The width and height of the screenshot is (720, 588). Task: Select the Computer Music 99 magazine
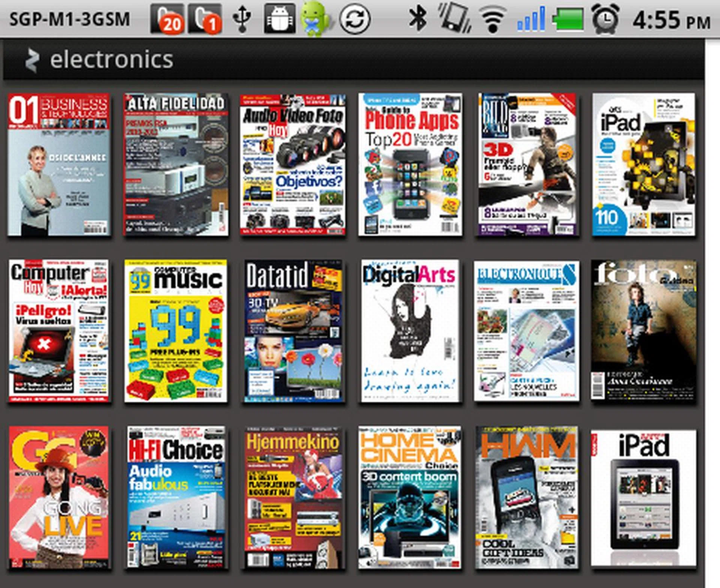[175, 331]
